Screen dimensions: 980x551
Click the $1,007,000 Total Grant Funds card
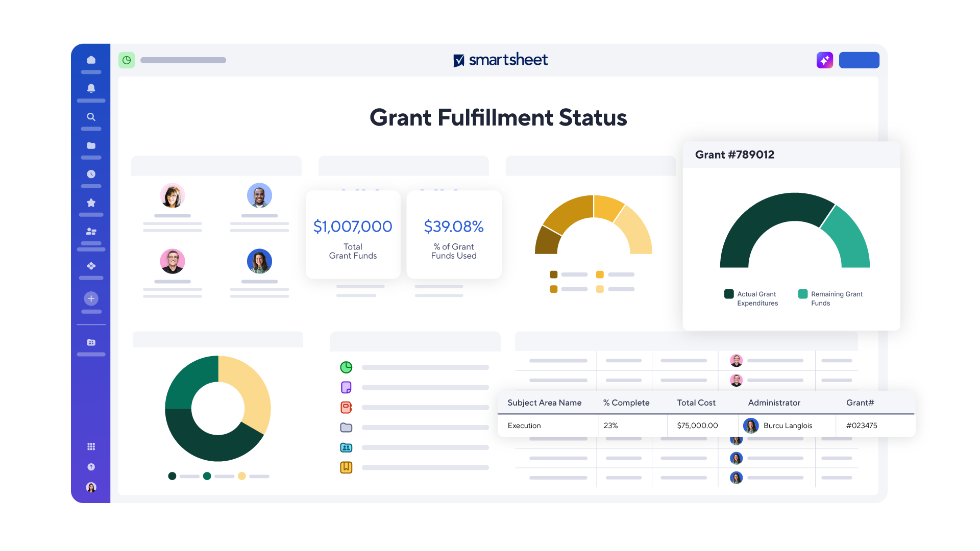[x=353, y=235]
